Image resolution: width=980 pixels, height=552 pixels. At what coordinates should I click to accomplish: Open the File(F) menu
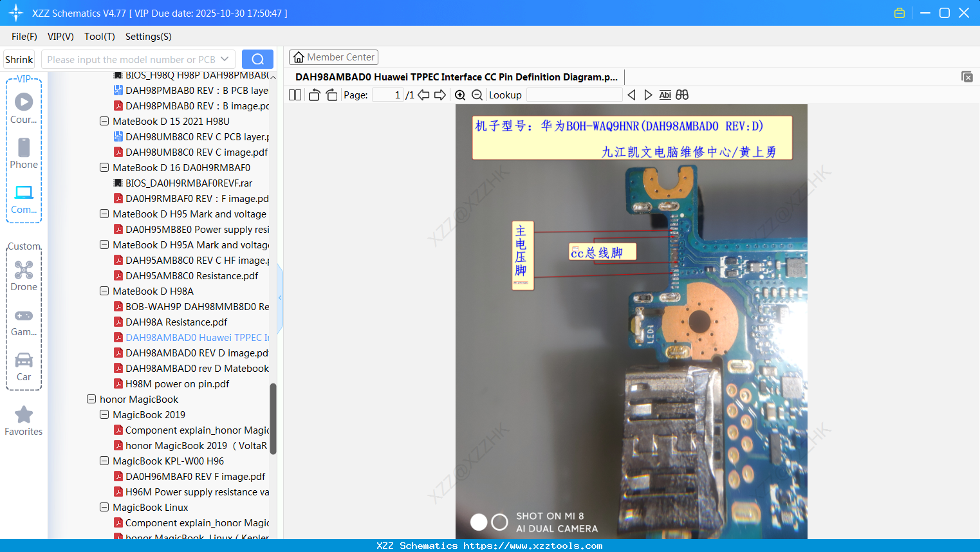click(24, 37)
